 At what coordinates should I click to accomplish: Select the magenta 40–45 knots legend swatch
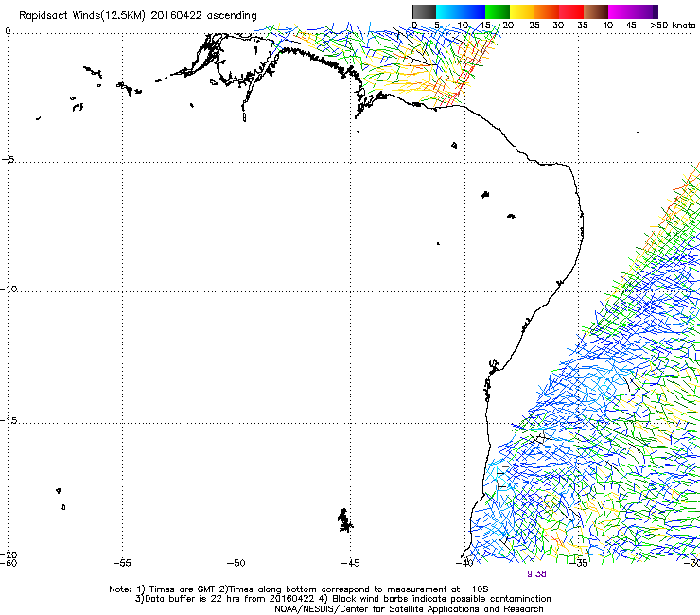[621, 11]
